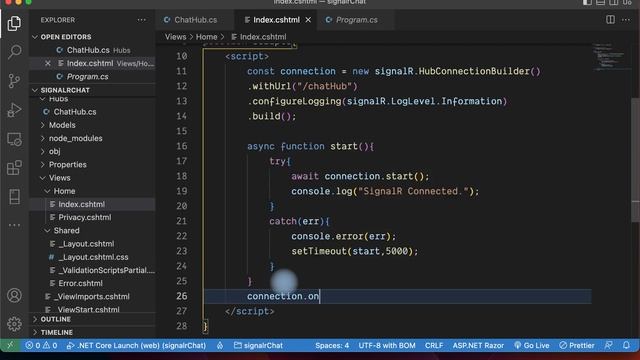The height and width of the screenshot is (360, 640).
Task: Open the Search view in activity bar
Action: tap(14, 52)
